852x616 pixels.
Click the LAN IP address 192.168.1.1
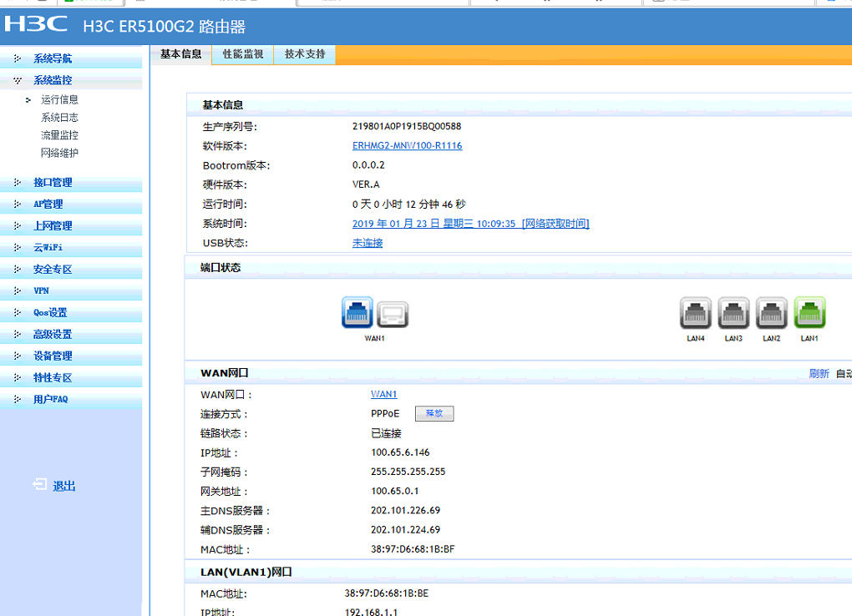click(x=371, y=612)
